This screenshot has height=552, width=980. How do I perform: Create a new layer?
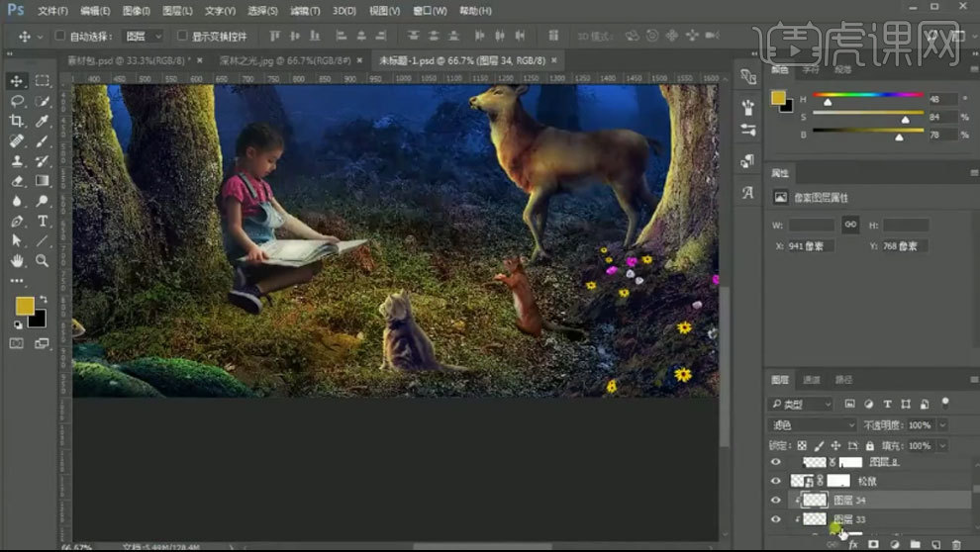935,544
